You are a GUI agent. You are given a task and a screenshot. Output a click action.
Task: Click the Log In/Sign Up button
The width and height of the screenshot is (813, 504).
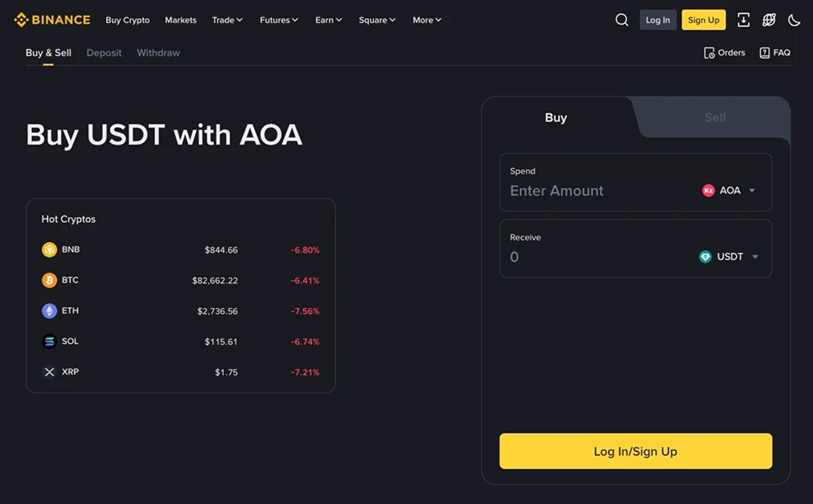pyautogui.click(x=635, y=451)
